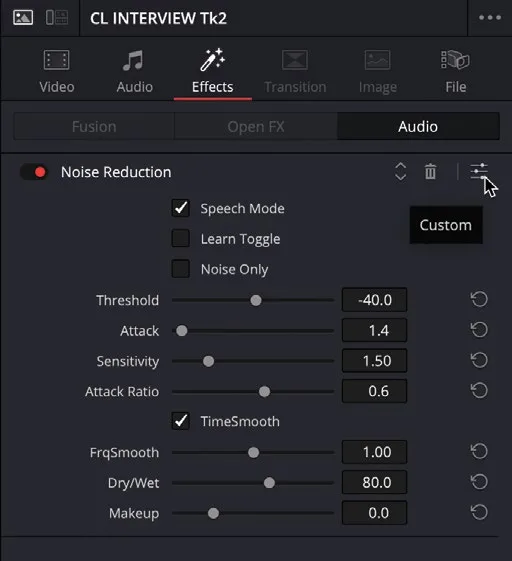This screenshot has width=512, height=561.
Task: Disable Speech Mode checkbox
Action: coord(181,208)
